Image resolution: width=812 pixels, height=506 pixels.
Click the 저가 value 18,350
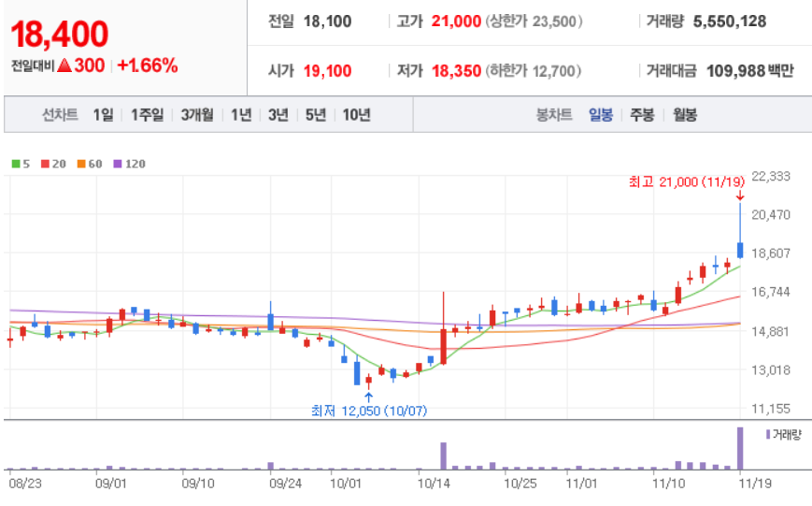[x=456, y=70]
